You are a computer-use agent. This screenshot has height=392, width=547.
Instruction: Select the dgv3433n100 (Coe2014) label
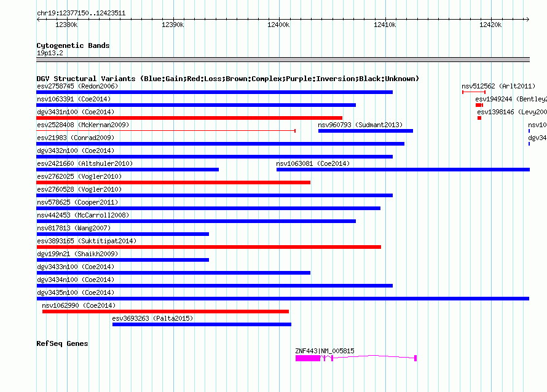[x=76, y=267]
